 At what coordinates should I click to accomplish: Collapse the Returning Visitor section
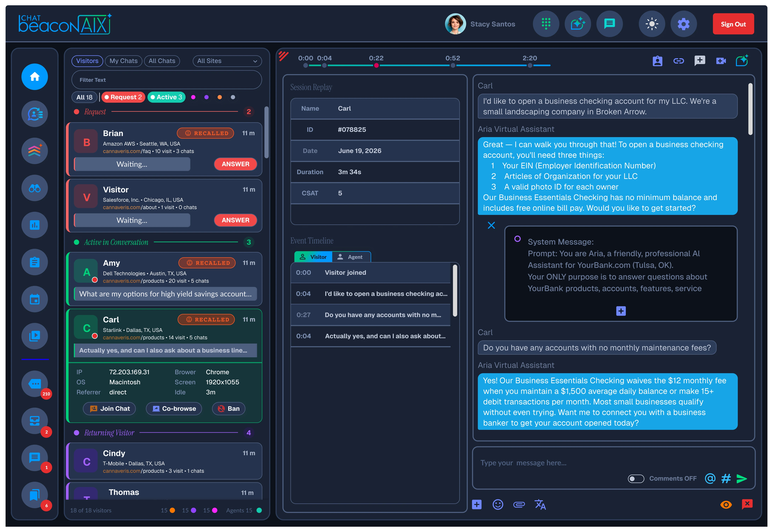pos(164,433)
